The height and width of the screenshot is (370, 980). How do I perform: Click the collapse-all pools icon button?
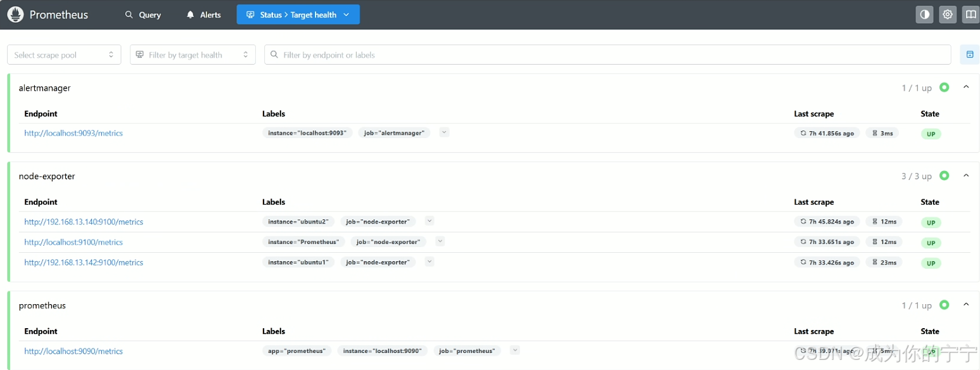[969, 54]
